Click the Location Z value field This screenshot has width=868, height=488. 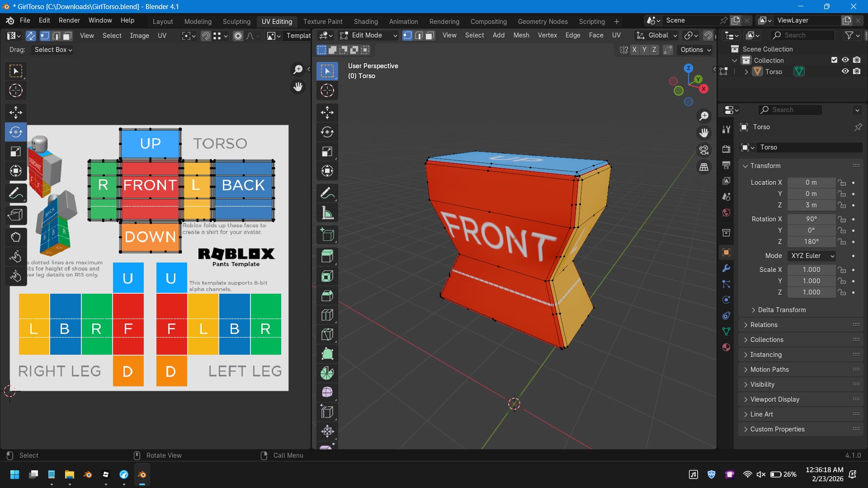coord(811,205)
